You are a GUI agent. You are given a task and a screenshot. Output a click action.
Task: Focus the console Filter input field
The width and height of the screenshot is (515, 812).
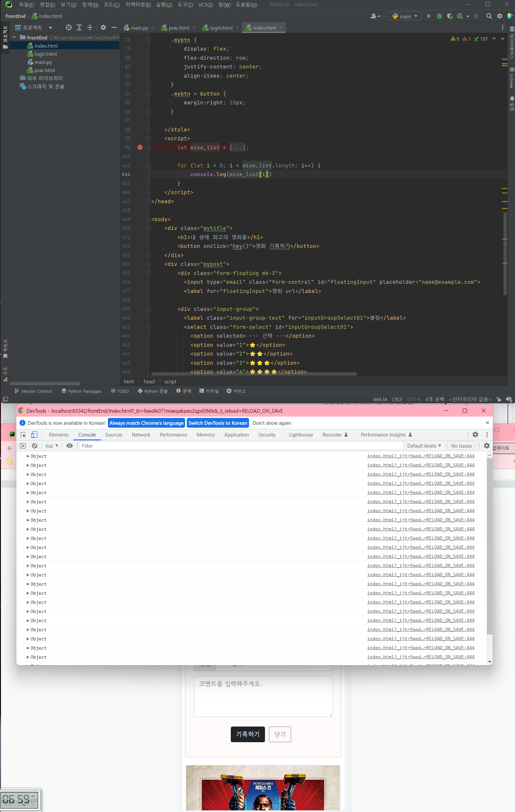242,446
